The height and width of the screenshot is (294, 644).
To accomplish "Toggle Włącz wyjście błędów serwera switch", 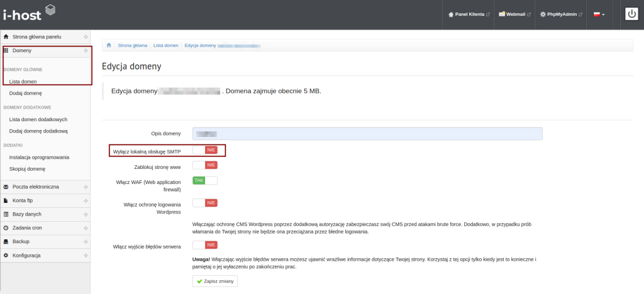I will [204, 245].
